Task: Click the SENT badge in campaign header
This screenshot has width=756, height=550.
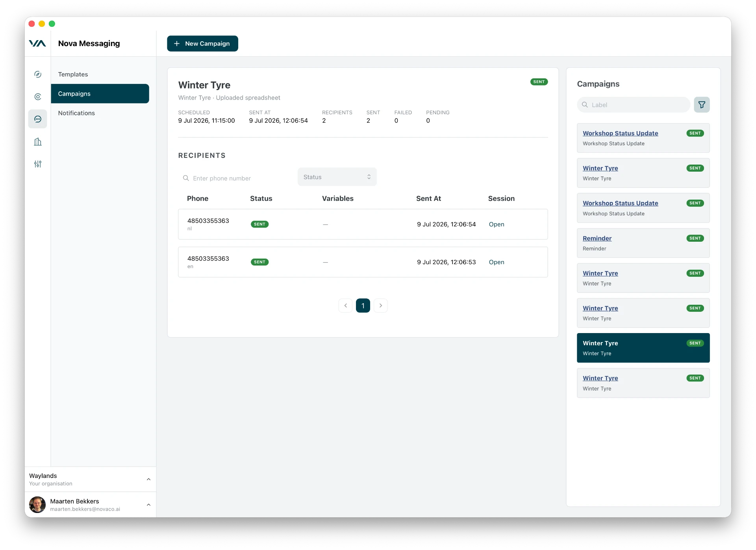Action: point(539,82)
